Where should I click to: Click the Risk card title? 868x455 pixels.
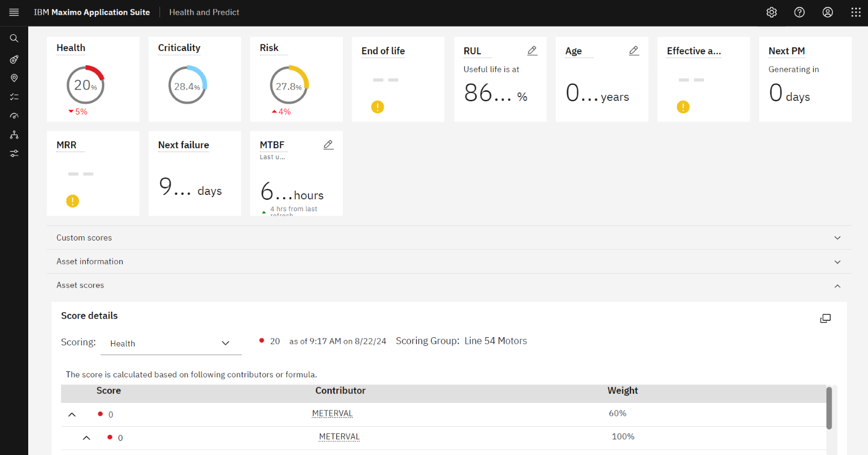pyautogui.click(x=269, y=48)
